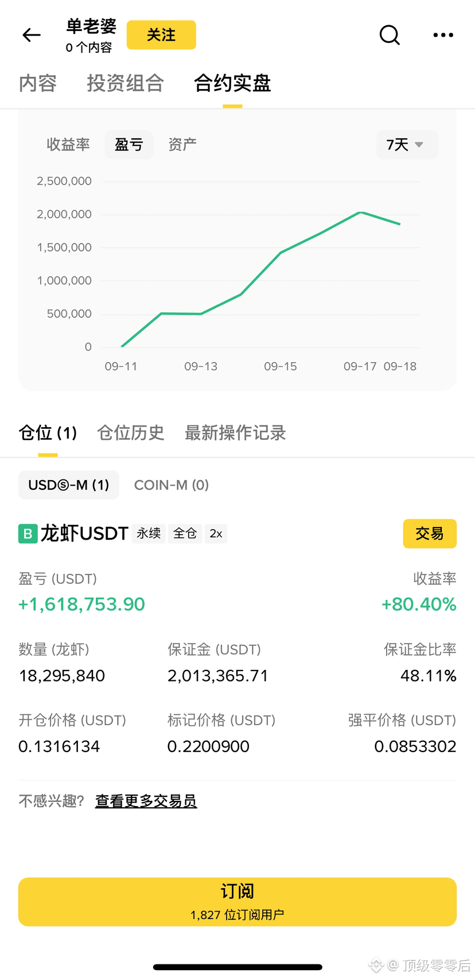Click the yellow 交易 button
The height and width of the screenshot is (980, 475).
pyautogui.click(x=430, y=533)
